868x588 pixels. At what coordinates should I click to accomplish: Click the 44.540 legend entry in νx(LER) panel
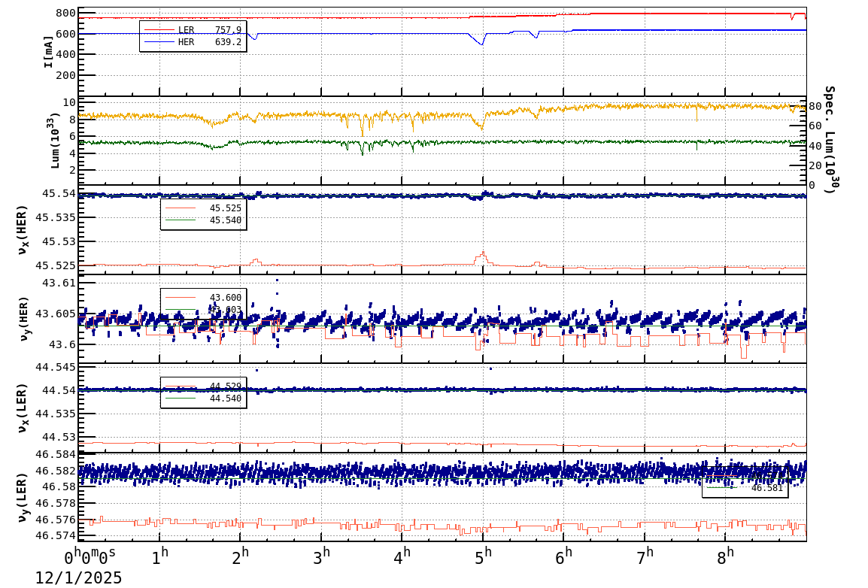[203, 399]
